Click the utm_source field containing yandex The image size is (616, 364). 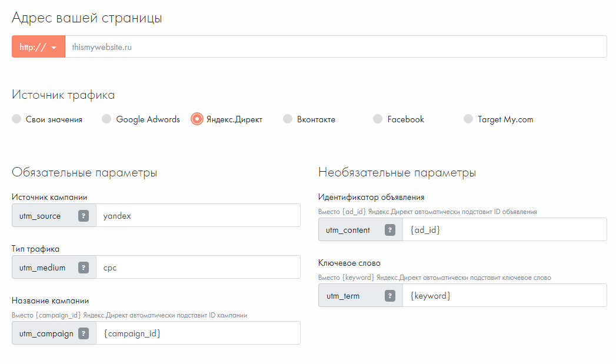click(198, 216)
